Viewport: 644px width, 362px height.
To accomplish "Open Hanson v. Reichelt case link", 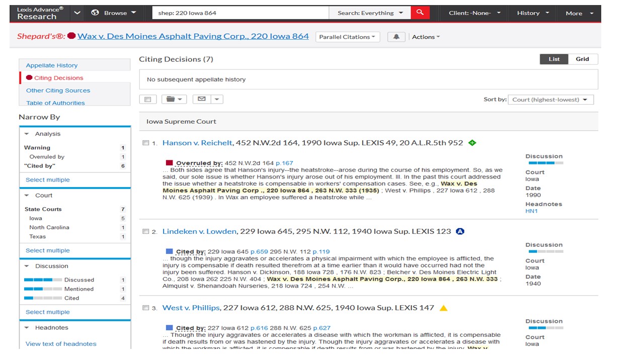I will [197, 143].
